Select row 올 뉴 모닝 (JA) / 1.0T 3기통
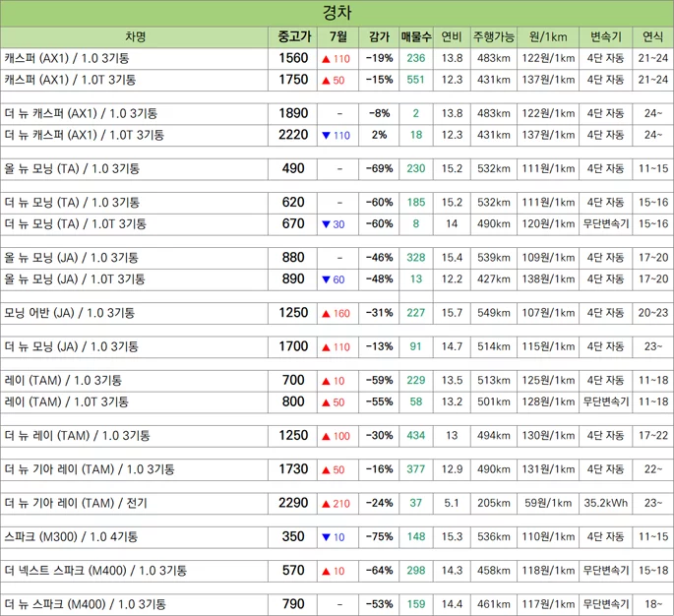Screen dimensions: 674x616 coord(337,279)
